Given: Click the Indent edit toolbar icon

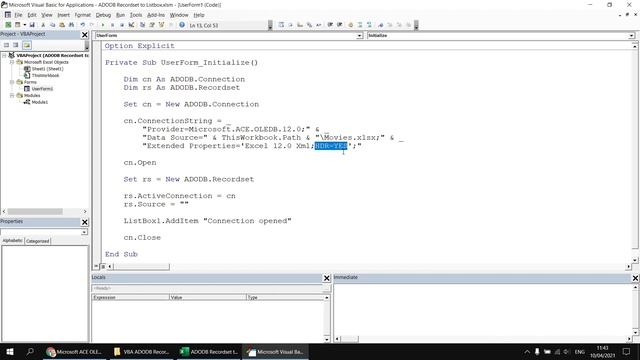Looking at the screenshot, I should coord(330,25).
